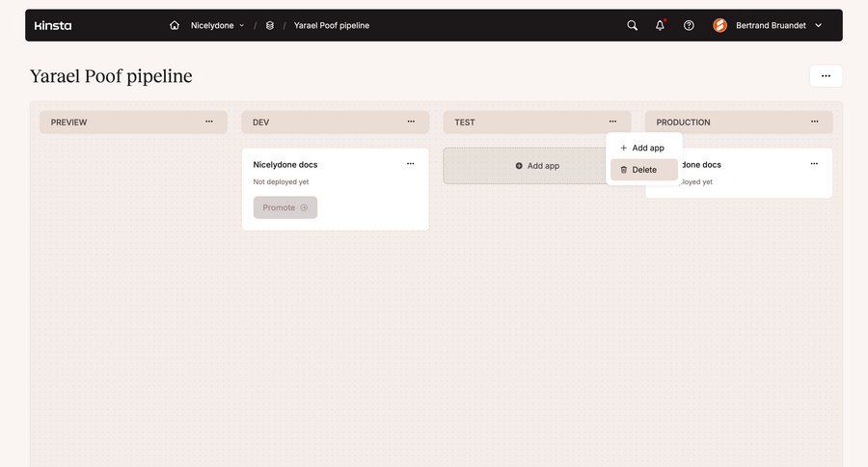Click the Promote button
868x467 pixels.
coord(285,207)
